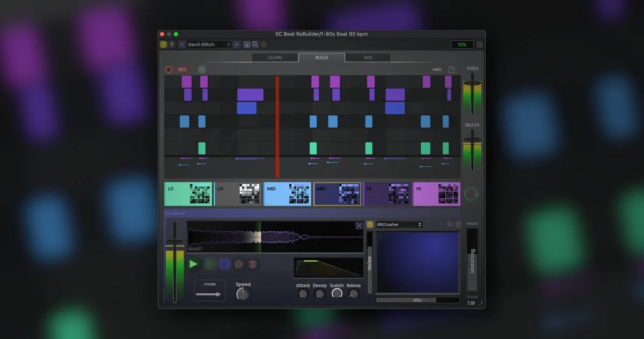The image size is (644, 339).
Task: Select the light blue MID sample pad
Action: 288,194
